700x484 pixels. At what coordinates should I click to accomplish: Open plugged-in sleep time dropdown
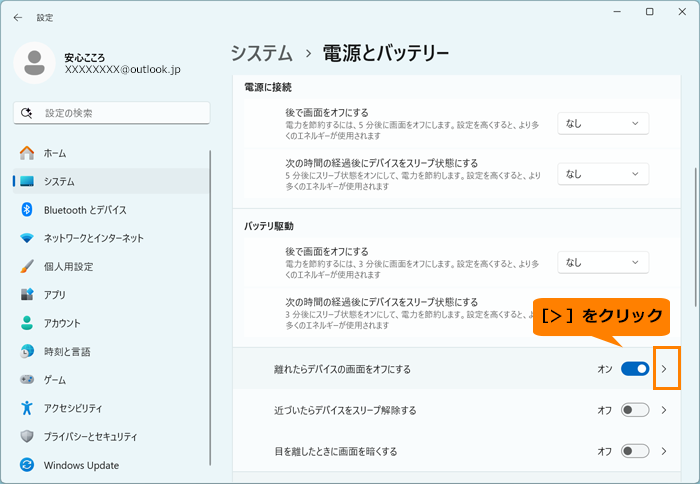[x=603, y=174]
